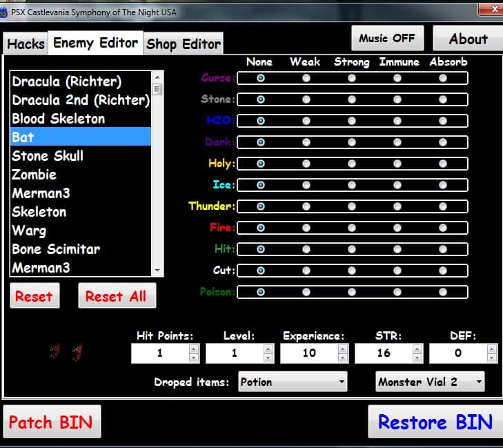Screen dimensions: 503x448
Task: Decrease Hit Points with down arrow
Action: tap(194, 358)
